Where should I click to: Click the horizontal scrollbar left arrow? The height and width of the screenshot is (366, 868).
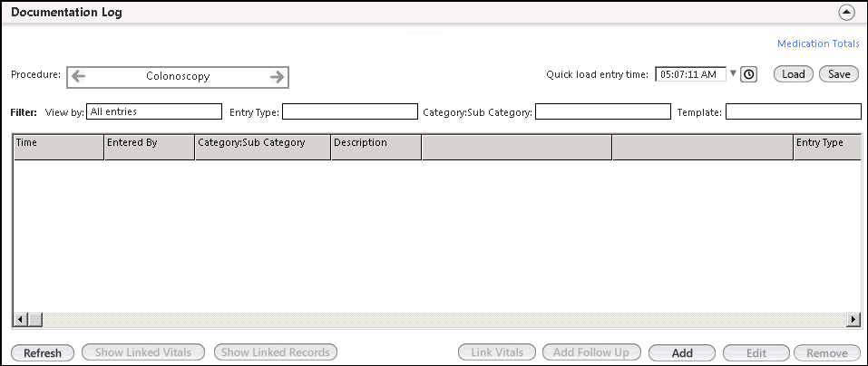point(20,320)
